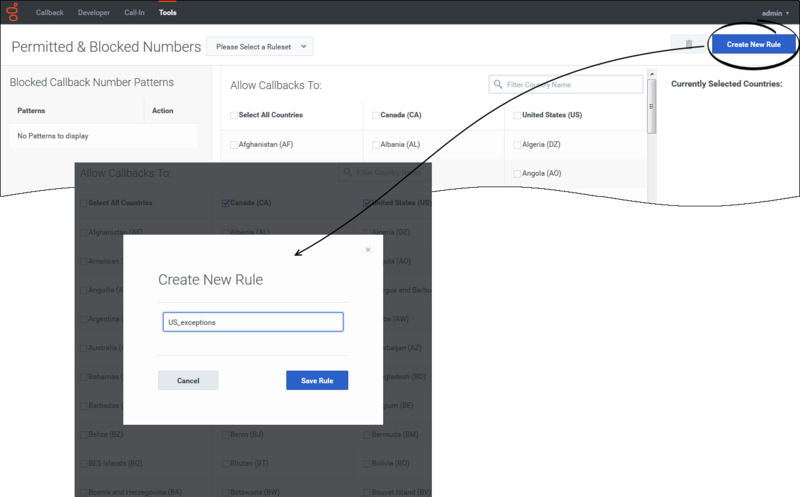800x497 pixels.
Task: Toggle the United States (US) checkbox
Action: (x=517, y=116)
